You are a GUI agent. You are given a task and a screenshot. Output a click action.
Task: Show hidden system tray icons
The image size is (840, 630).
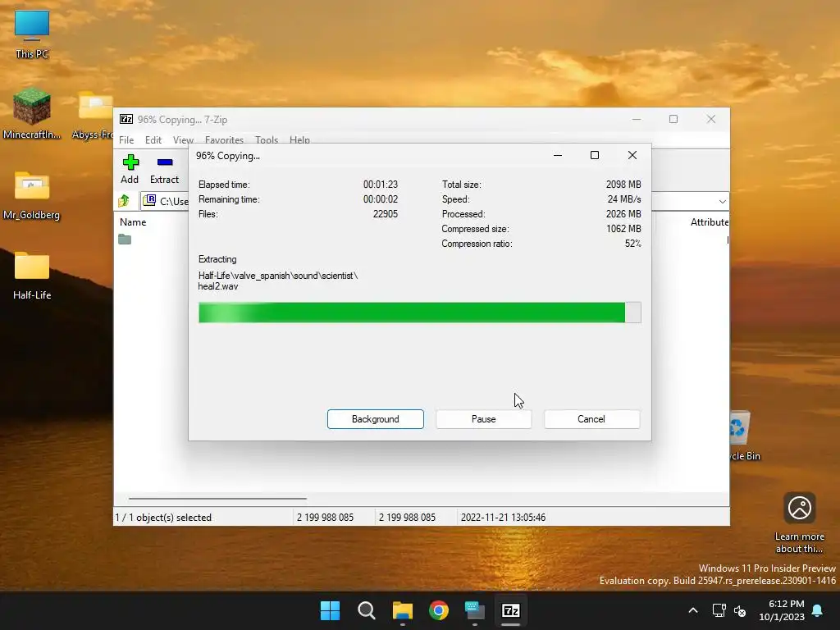[x=692, y=610]
